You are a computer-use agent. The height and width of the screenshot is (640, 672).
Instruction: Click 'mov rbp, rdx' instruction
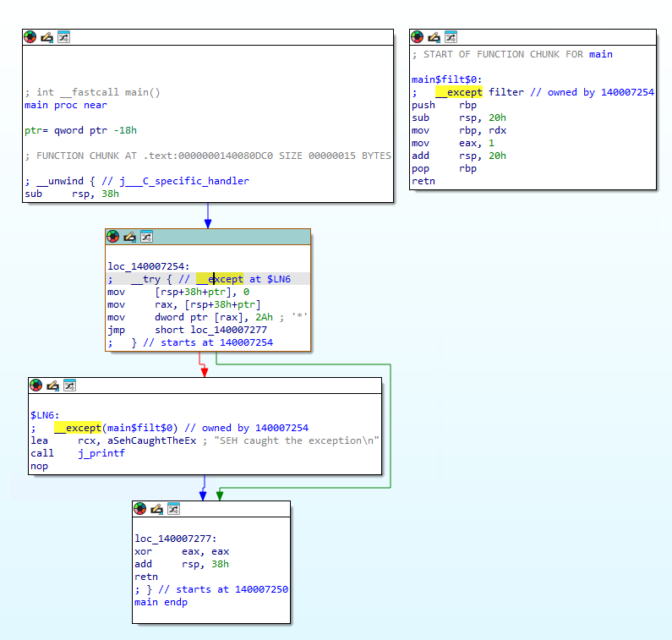click(459, 130)
